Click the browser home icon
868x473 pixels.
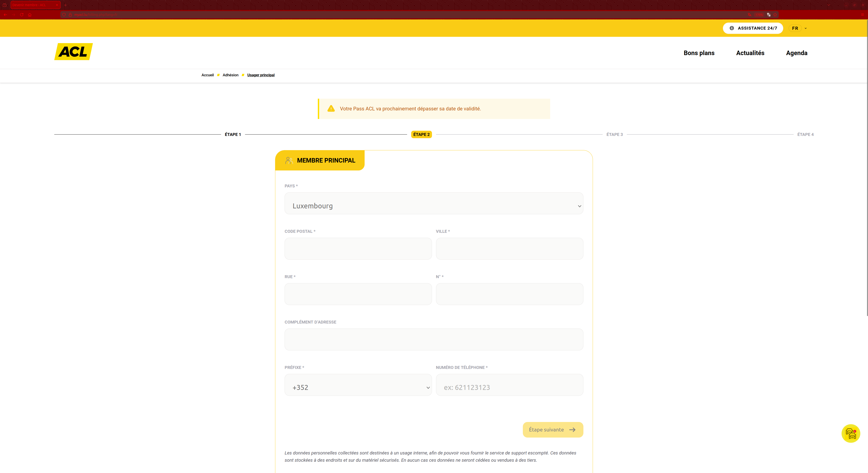tap(30, 15)
